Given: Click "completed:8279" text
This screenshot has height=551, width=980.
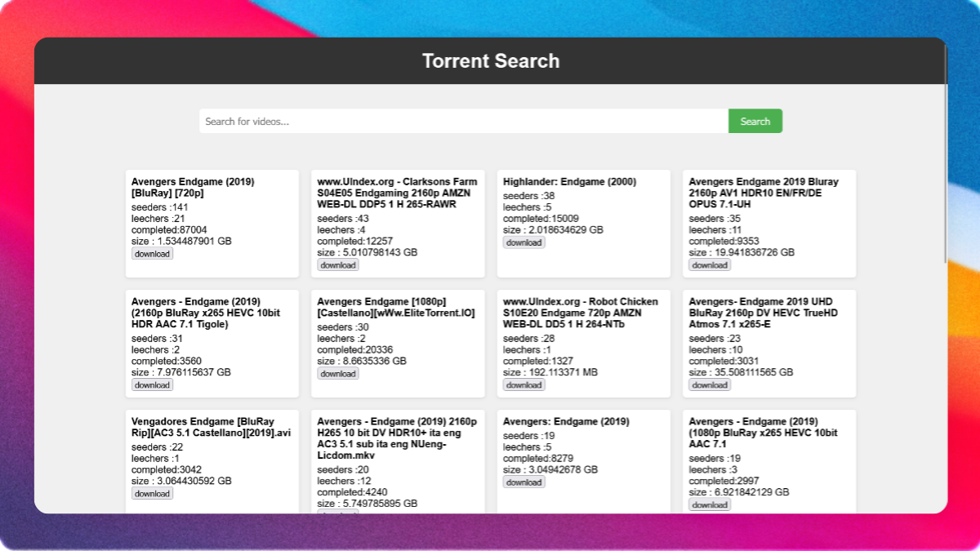Looking at the screenshot, I should pyautogui.click(x=538, y=459).
